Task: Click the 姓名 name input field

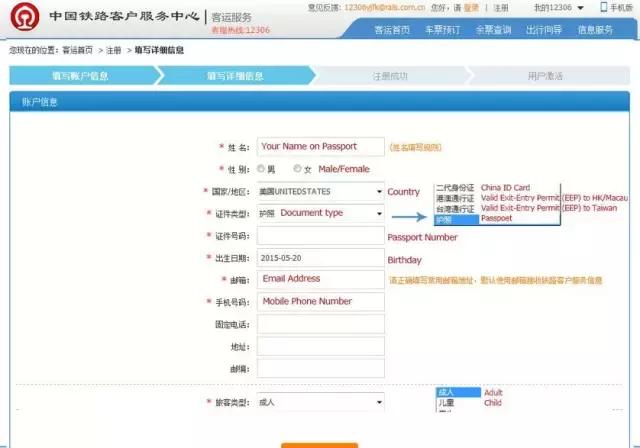Action: pyautogui.click(x=321, y=146)
